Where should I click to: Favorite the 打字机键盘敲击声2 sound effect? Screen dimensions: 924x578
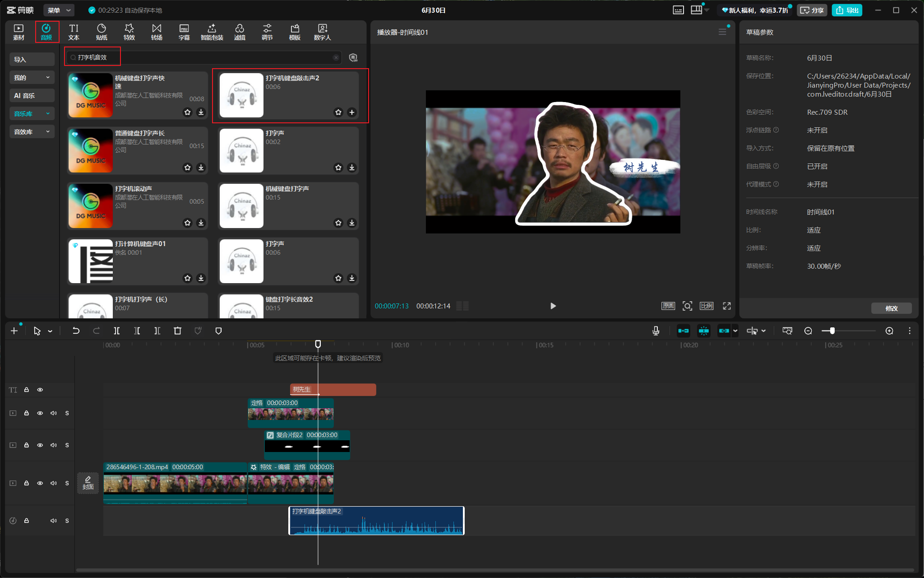tap(338, 112)
